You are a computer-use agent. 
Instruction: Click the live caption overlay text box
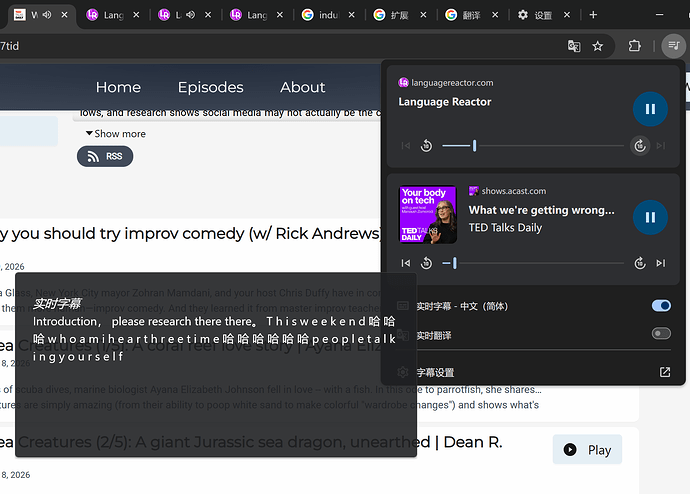pos(216,365)
